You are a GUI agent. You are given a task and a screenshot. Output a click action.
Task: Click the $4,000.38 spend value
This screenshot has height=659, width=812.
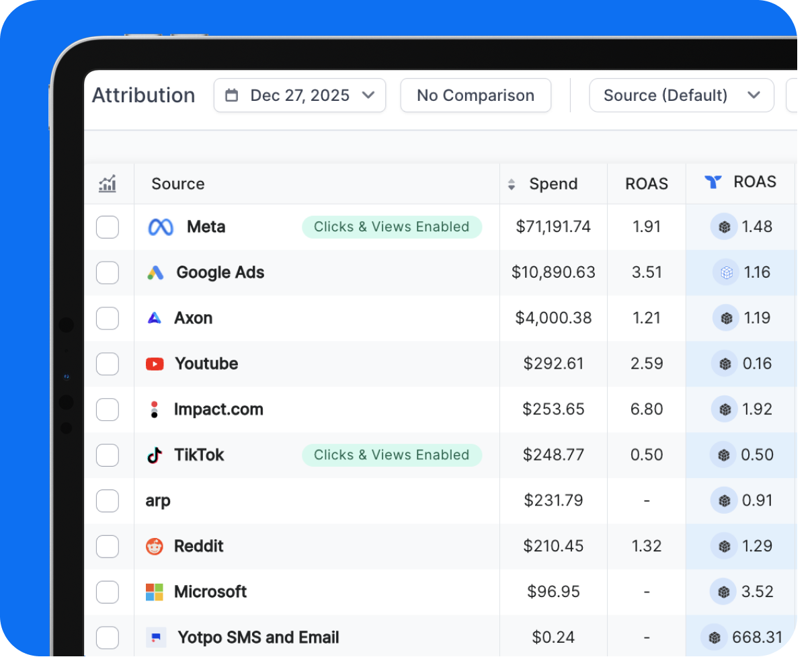tap(553, 318)
